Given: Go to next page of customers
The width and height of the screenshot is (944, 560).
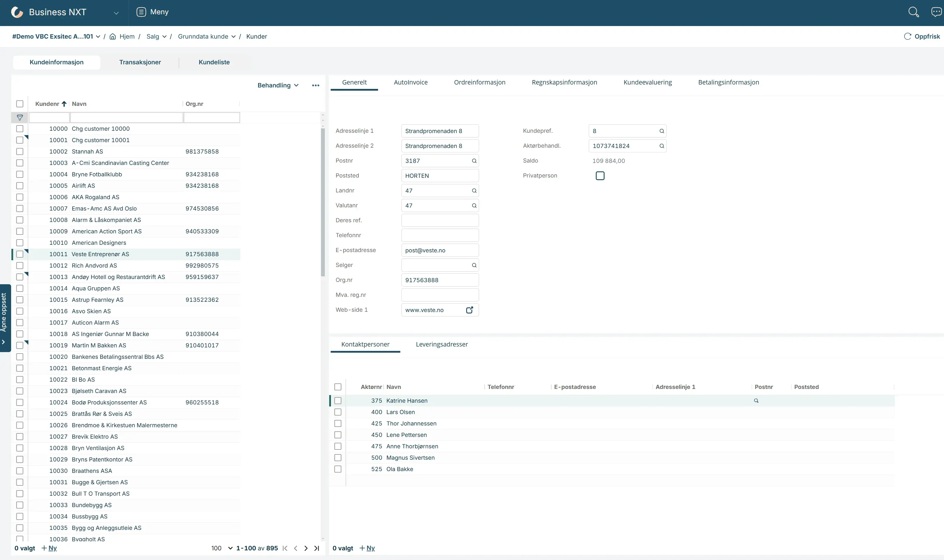Looking at the screenshot, I should [306, 548].
